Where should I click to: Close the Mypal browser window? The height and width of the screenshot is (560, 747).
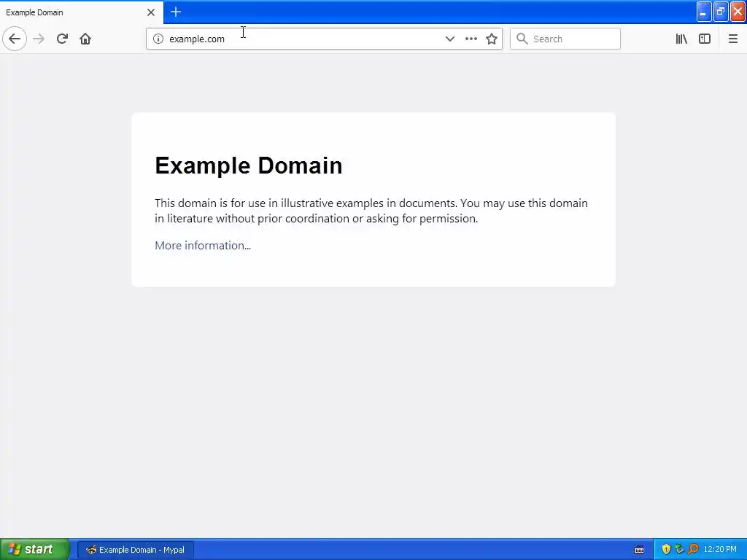click(738, 12)
